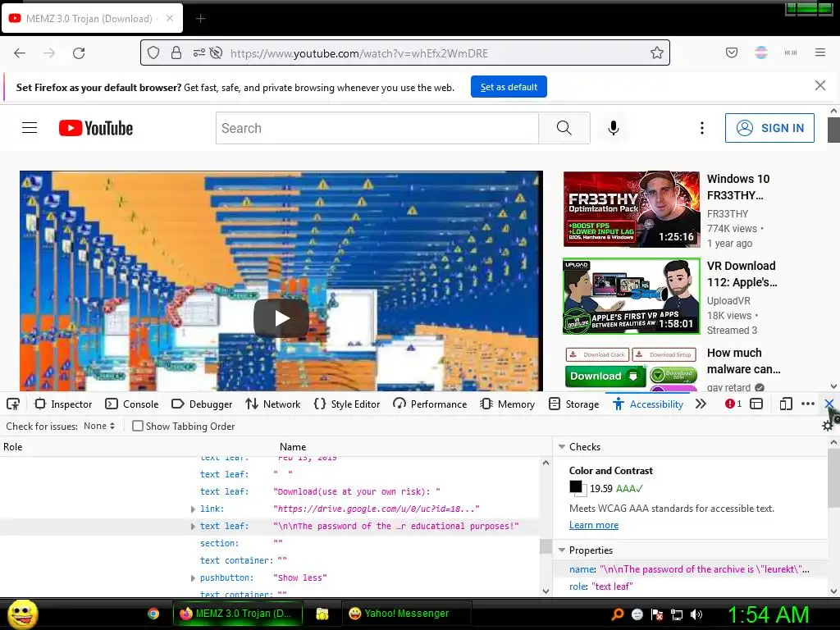Bookmark this page with the star icon

pyautogui.click(x=657, y=52)
